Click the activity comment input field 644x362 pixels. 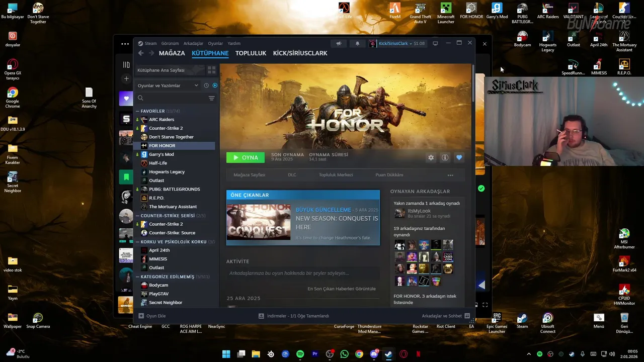(303, 273)
